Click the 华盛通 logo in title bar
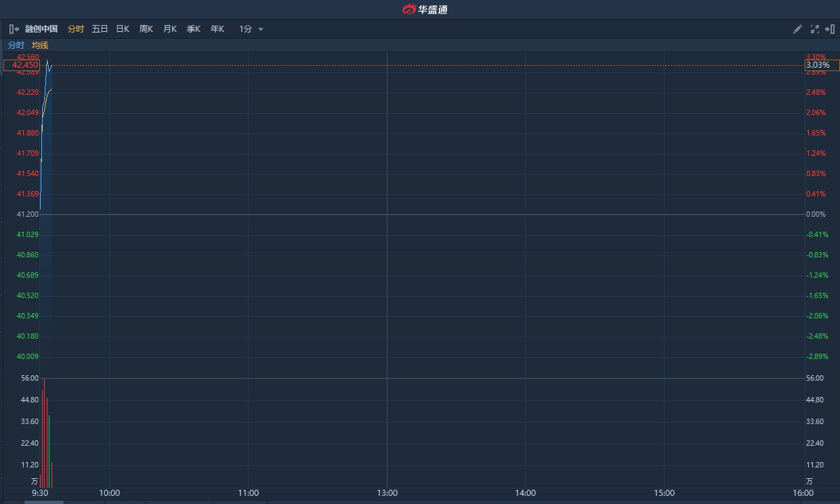The height and width of the screenshot is (504, 840). coord(425,9)
